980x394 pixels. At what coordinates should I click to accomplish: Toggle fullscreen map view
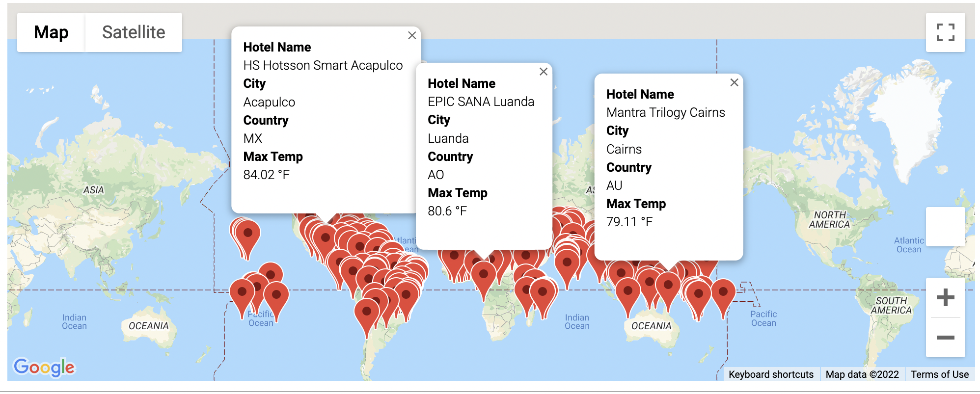[945, 32]
